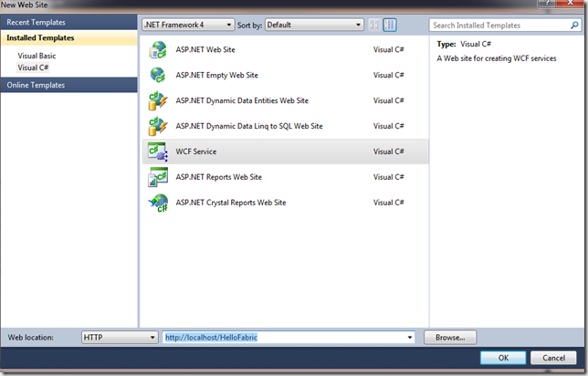The height and width of the screenshot is (376, 588).
Task: Select ASP.NET Reports Web Site template name
Action: (x=218, y=177)
